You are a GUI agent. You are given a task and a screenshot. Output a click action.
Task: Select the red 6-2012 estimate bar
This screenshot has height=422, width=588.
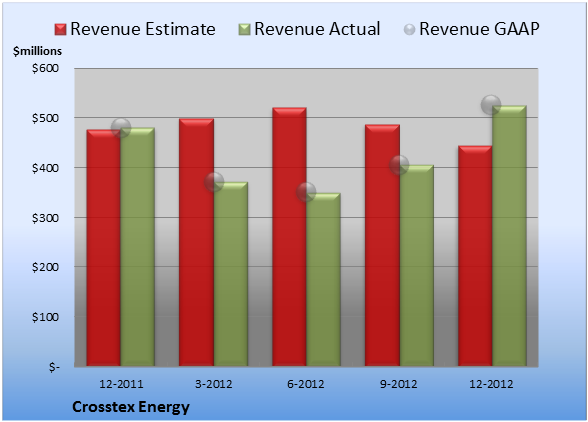click(x=289, y=237)
